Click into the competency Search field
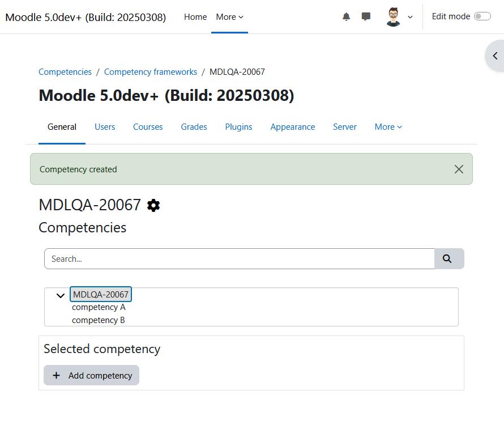The width and height of the screenshot is (504, 429). pos(240,258)
